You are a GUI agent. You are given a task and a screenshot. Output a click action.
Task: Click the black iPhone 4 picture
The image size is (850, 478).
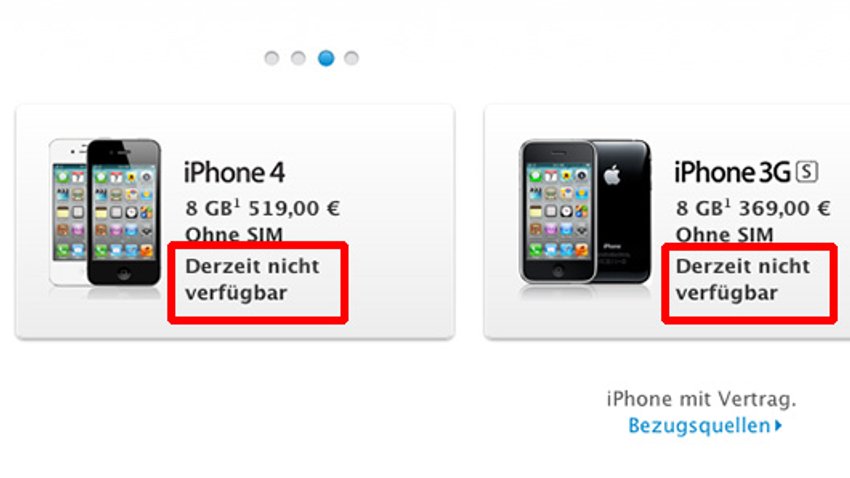(x=124, y=212)
